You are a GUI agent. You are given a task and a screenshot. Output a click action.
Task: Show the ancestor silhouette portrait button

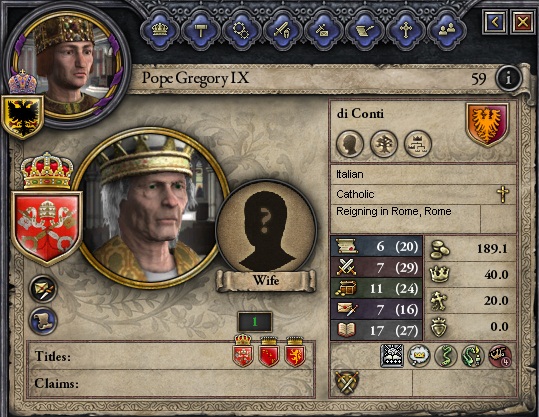(x=350, y=144)
